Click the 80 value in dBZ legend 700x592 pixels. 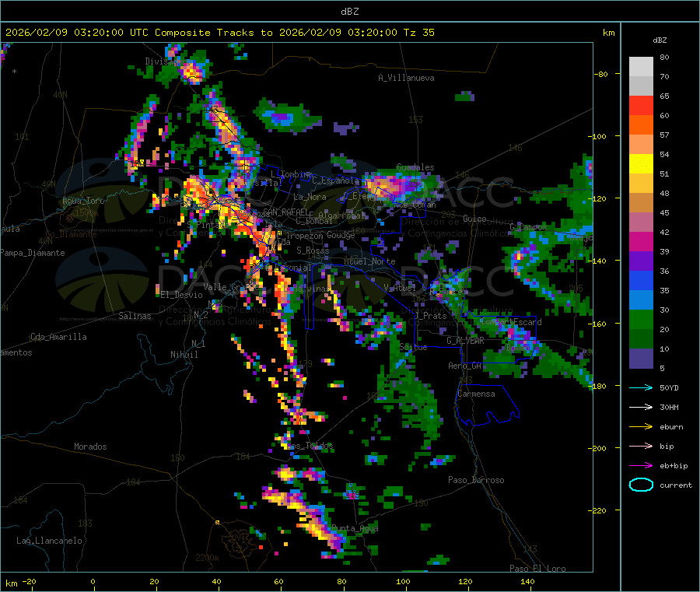point(664,57)
